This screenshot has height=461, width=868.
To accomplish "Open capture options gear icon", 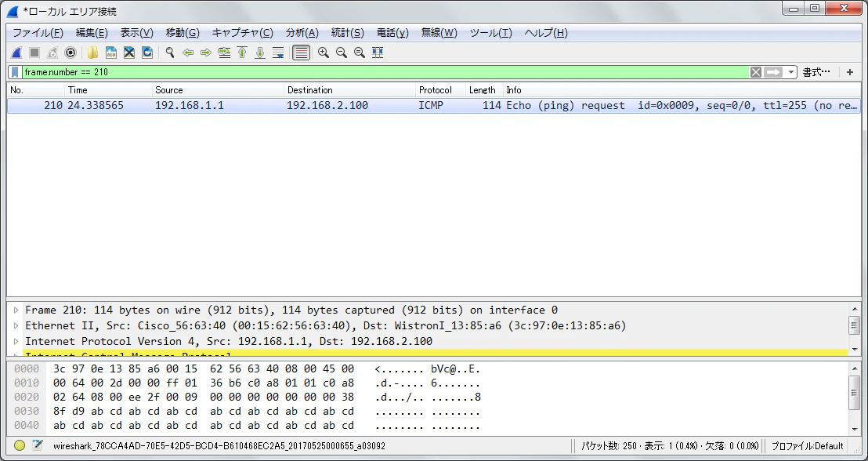I will coord(71,53).
